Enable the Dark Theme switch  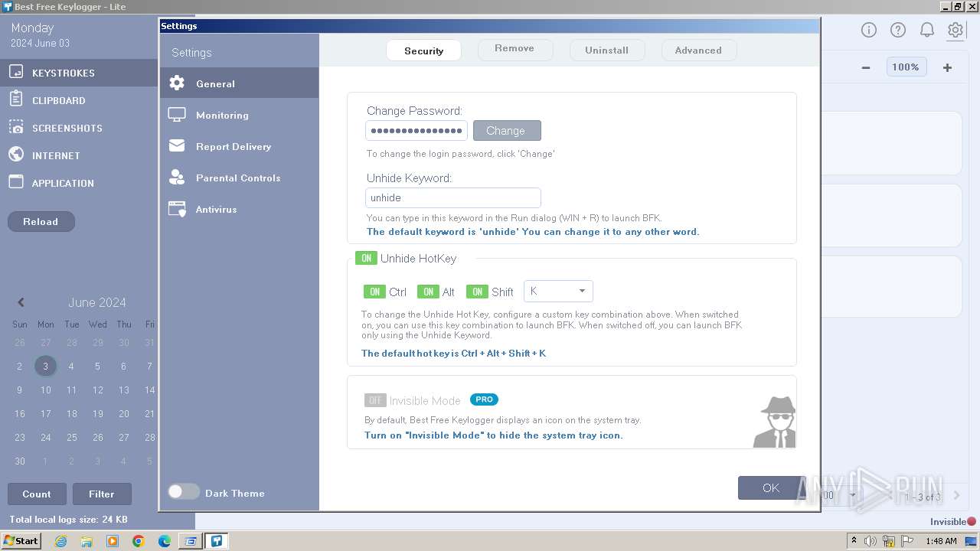(184, 492)
